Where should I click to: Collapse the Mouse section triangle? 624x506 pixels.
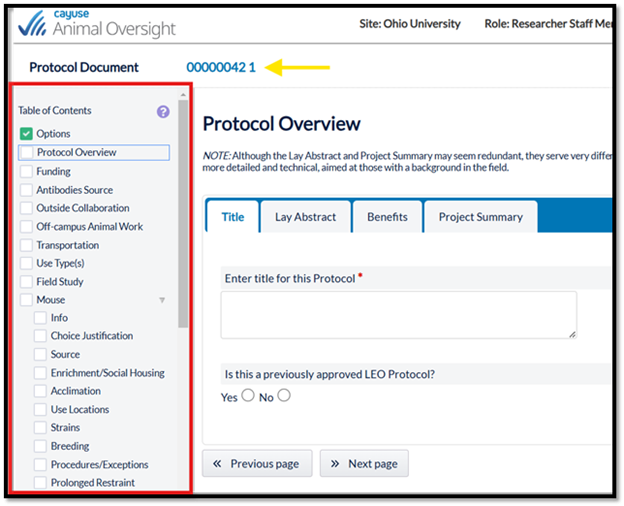point(162,300)
